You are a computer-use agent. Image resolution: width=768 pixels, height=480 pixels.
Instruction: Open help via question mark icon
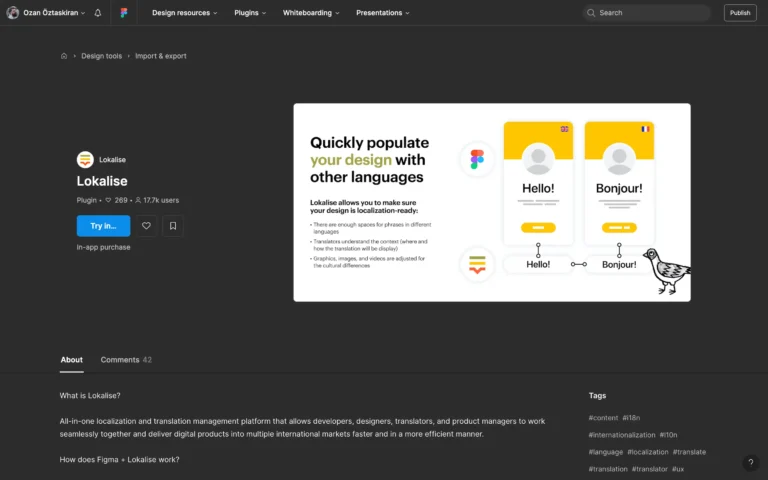click(x=750, y=462)
